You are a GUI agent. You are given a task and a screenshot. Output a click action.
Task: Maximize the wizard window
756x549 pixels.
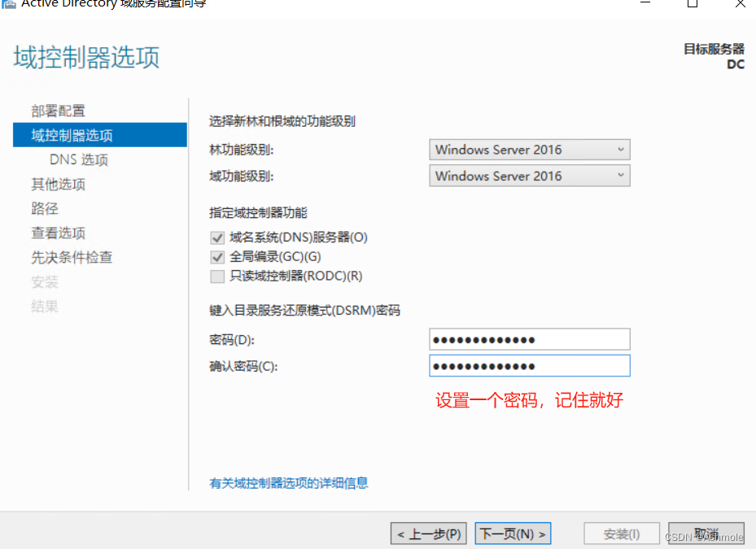click(693, 3)
